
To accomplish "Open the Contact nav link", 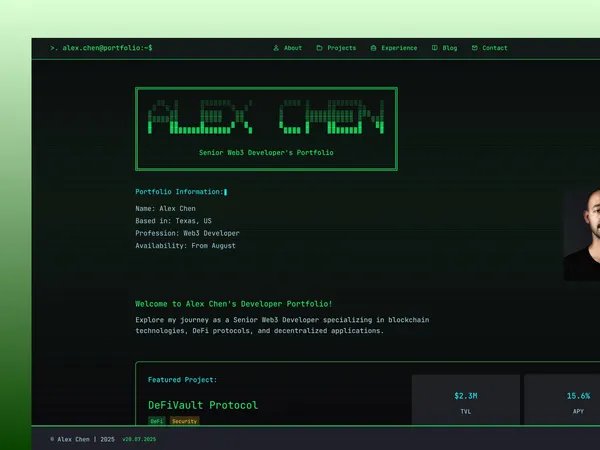I will tap(490, 48).
